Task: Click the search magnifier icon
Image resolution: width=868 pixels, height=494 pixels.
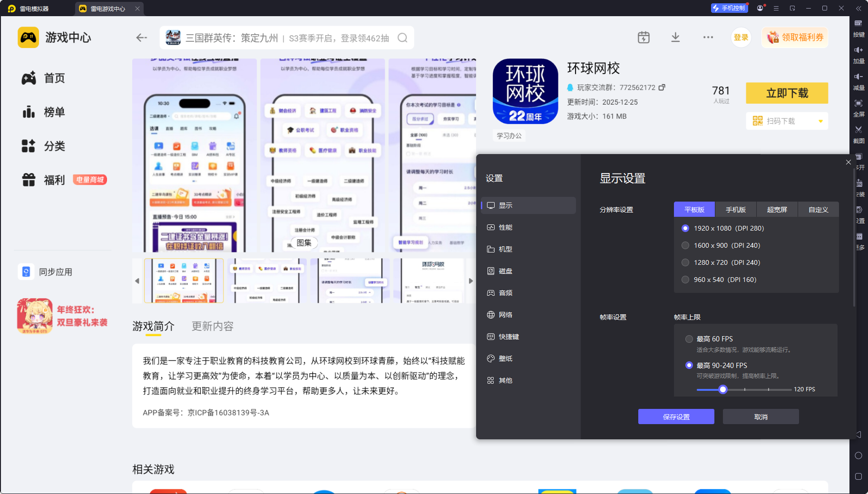Action: click(402, 38)
